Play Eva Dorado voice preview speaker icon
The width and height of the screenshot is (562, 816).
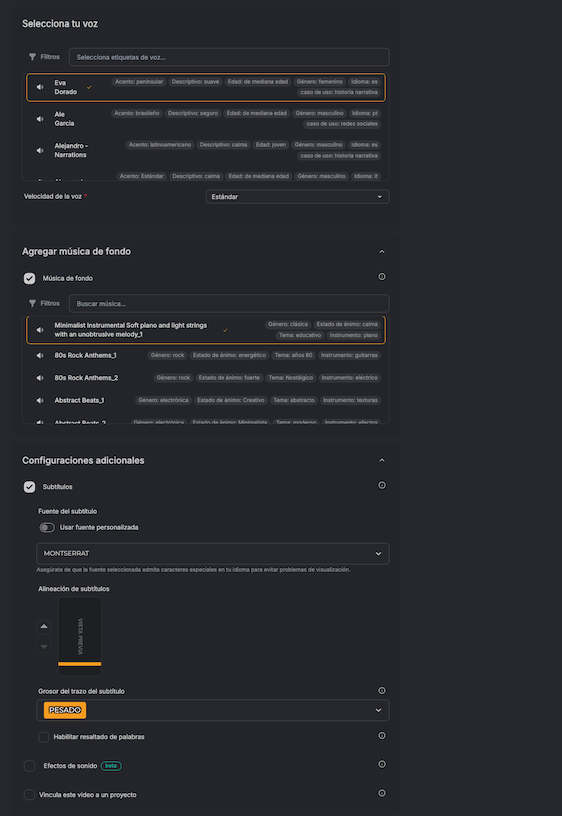pyautogui.click(x=40, y=87)
